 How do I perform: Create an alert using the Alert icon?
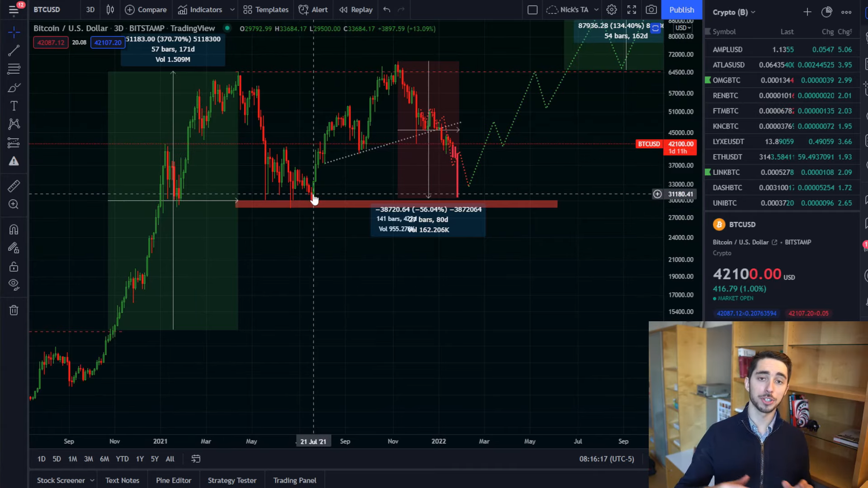click(x=313, y=9)
